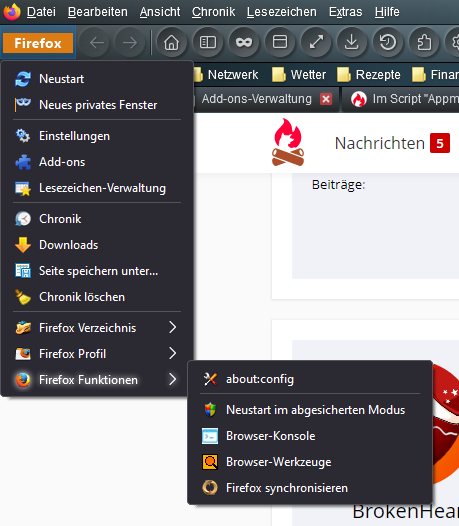This screenshot has width=459, height=526.
Task: Open the Datei menu
Action: click(41, 12)
